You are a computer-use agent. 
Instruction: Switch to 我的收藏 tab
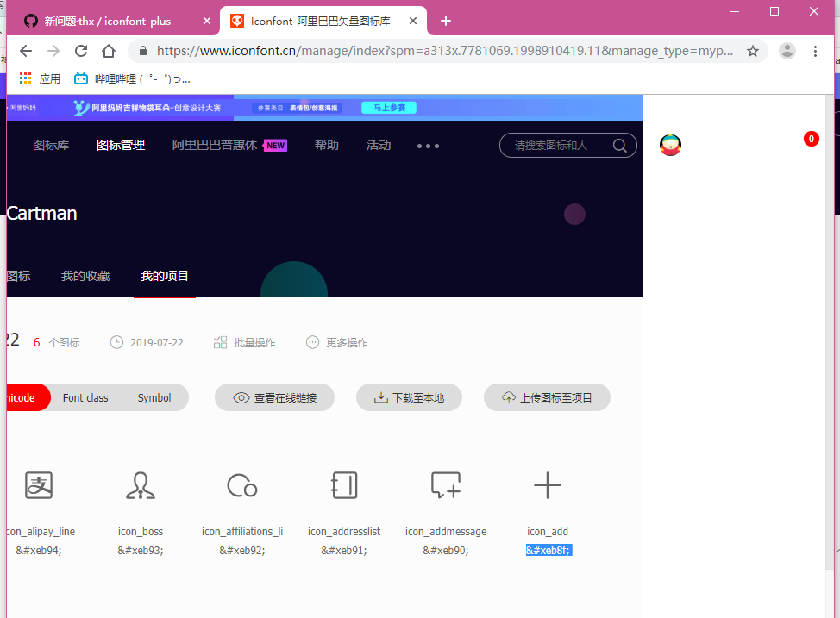tap(85, 276)
